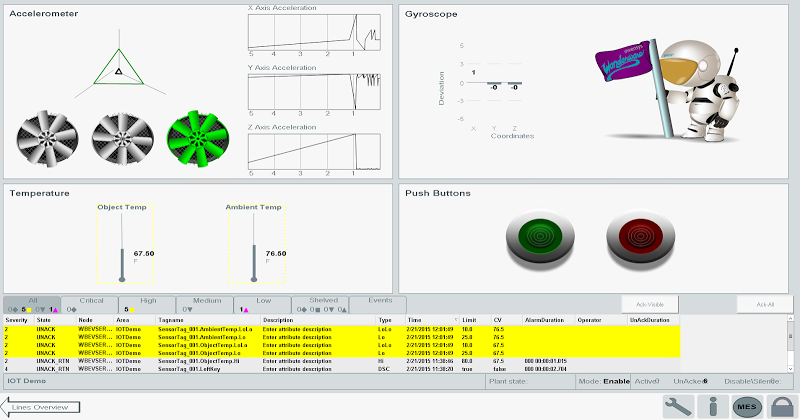Open the MES icon button

click(747, 407)
